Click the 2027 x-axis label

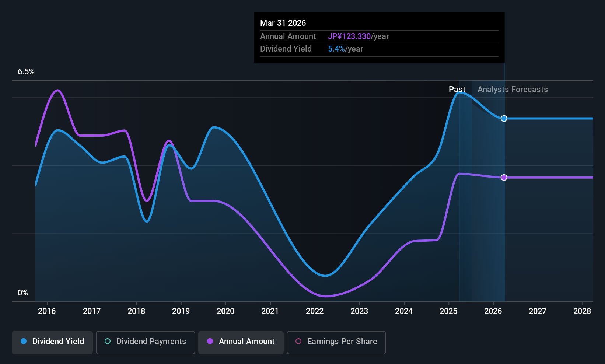[x=538, y=311]
